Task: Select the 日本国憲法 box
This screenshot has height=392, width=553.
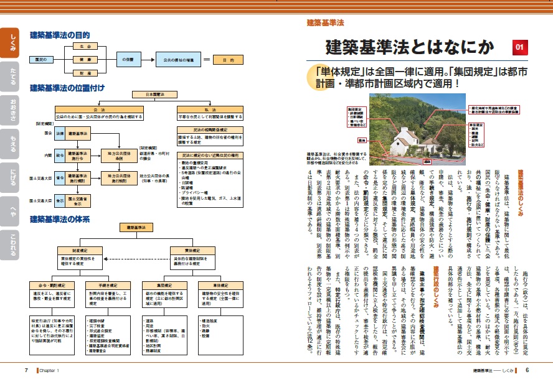Action: 154,95
